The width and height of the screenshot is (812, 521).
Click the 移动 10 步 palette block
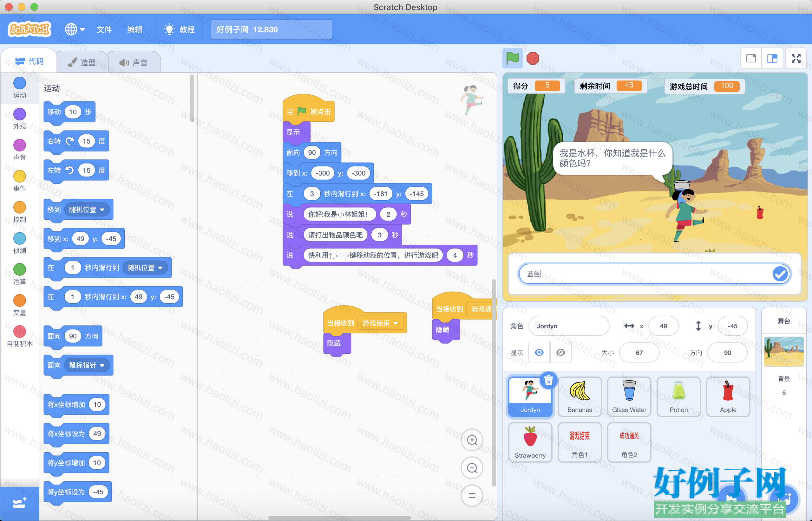pyautogui.click(x=69, y=112)
